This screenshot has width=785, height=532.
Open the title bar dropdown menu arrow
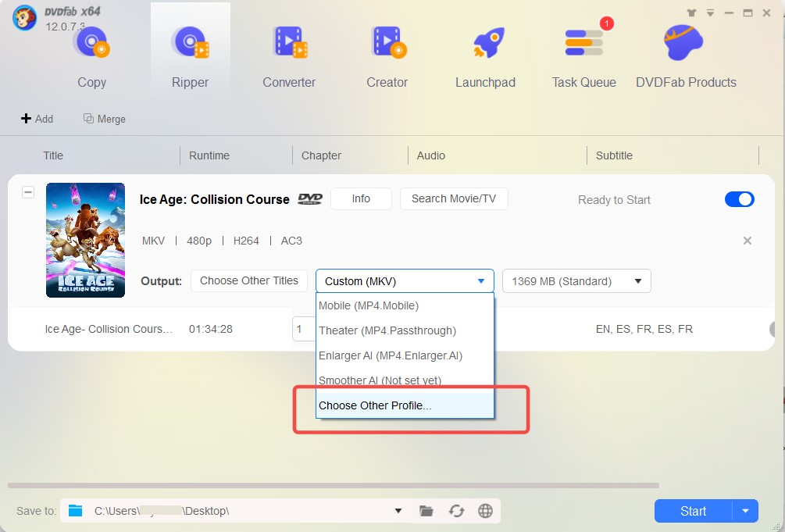[710, 13]
